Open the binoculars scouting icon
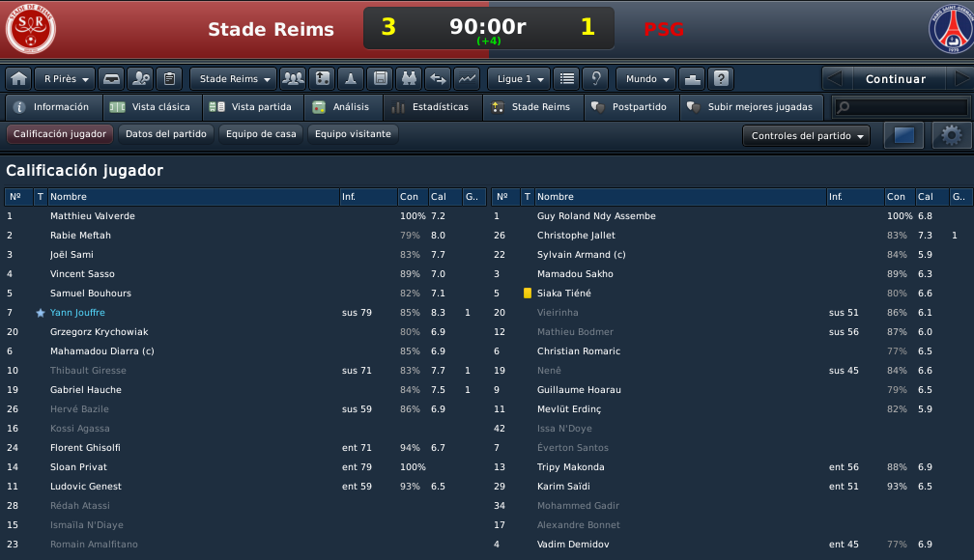 coord(409,79)
